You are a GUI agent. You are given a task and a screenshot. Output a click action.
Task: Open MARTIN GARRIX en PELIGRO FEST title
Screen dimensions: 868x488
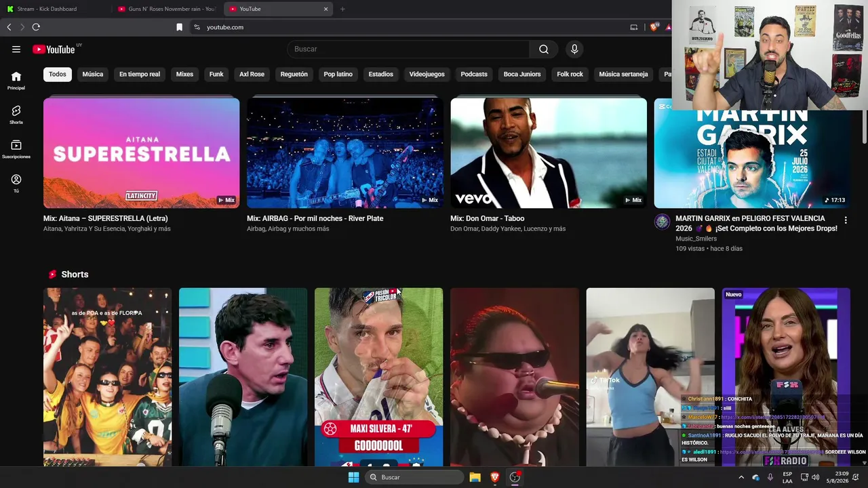coord(757,224)
